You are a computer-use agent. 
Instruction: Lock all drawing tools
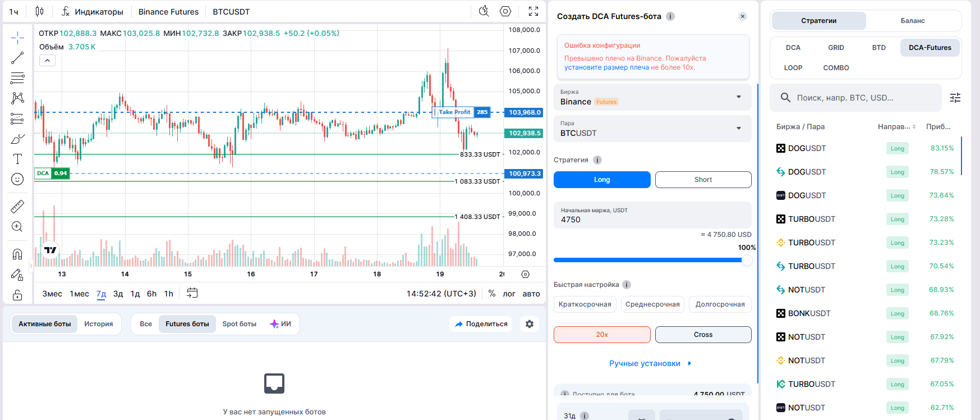(17, 295)
